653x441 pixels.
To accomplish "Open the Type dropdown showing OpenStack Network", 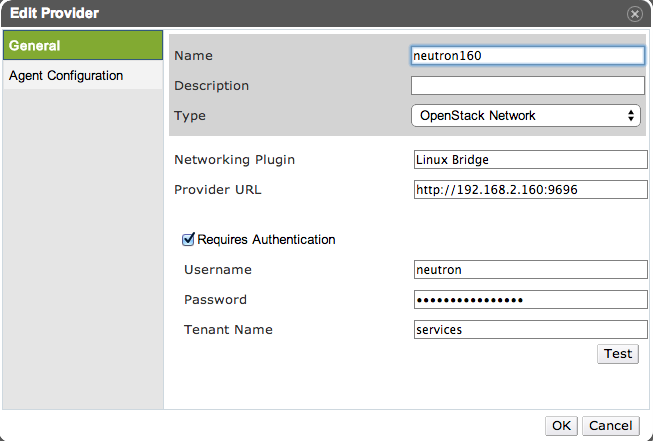I will pos(526,115).
